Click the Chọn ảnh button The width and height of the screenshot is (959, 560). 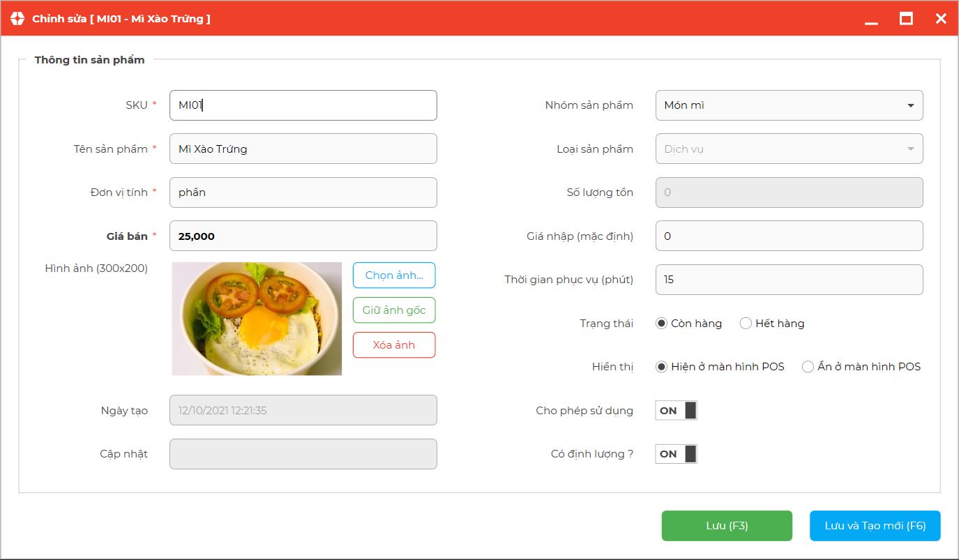point(394,275)
